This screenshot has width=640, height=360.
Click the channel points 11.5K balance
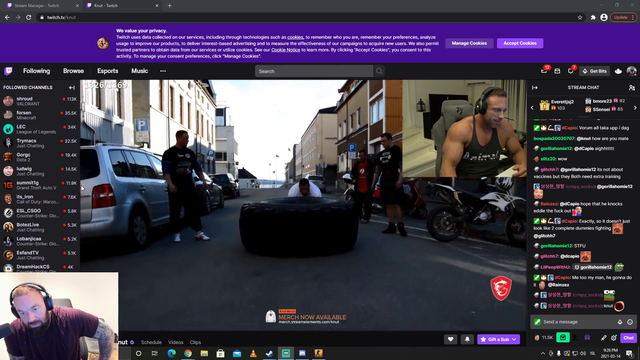point(544,338)
